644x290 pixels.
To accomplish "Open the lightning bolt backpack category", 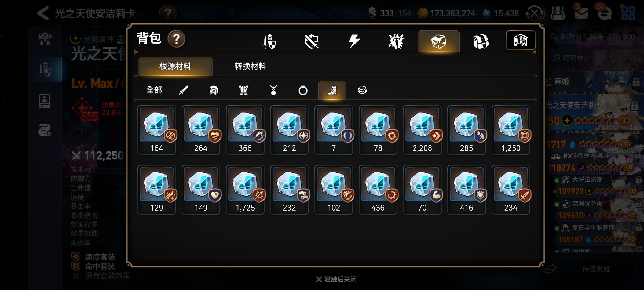I will click(354, 41).
